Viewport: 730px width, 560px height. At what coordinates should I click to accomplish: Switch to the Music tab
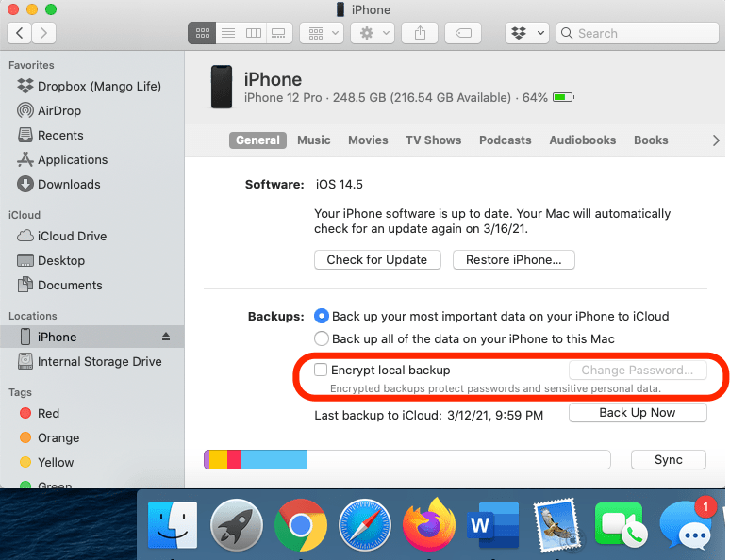pos(313,140)
